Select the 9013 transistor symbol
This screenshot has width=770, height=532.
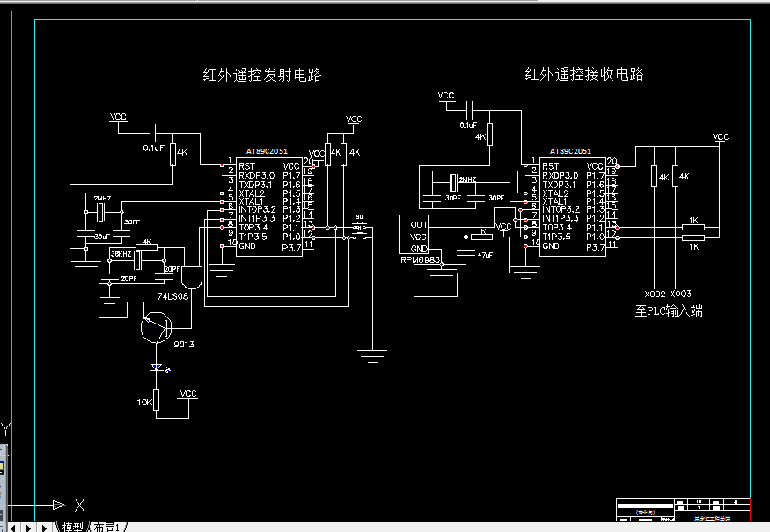coord(156,328)
